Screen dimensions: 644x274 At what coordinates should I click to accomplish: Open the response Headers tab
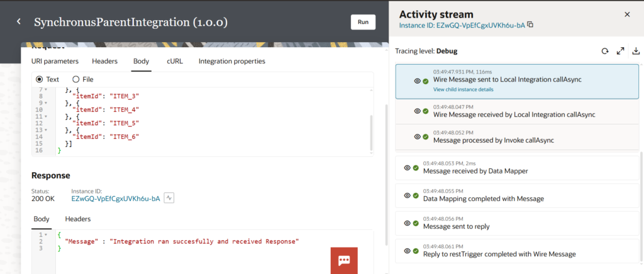click(x=78, y=219)
